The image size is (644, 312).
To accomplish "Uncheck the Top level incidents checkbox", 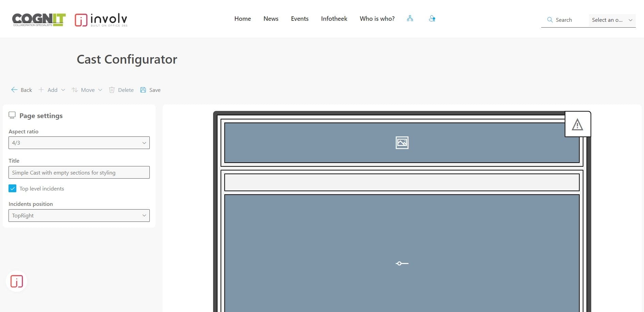I will 13,188.
